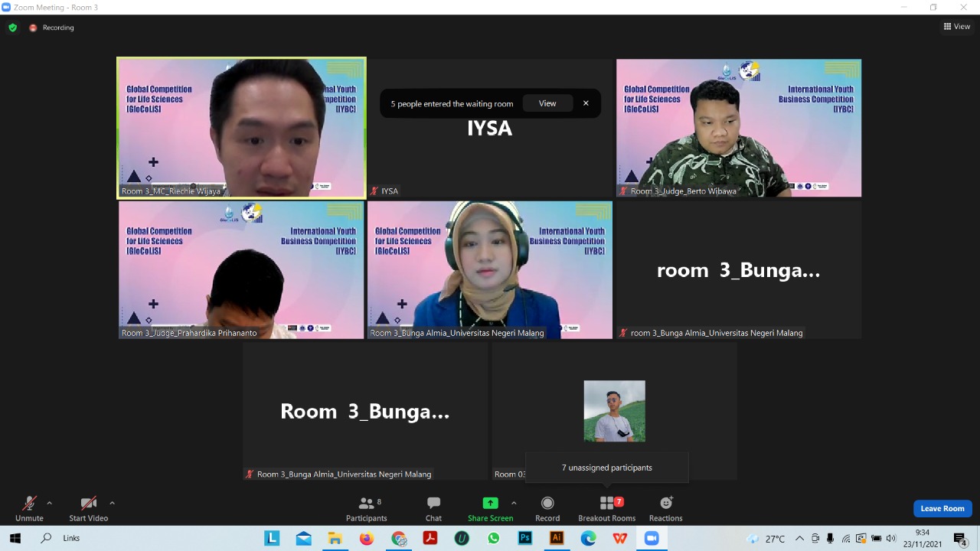Click the Leave Room button
The width and height of the screenshot is (980, 551).
942,508
